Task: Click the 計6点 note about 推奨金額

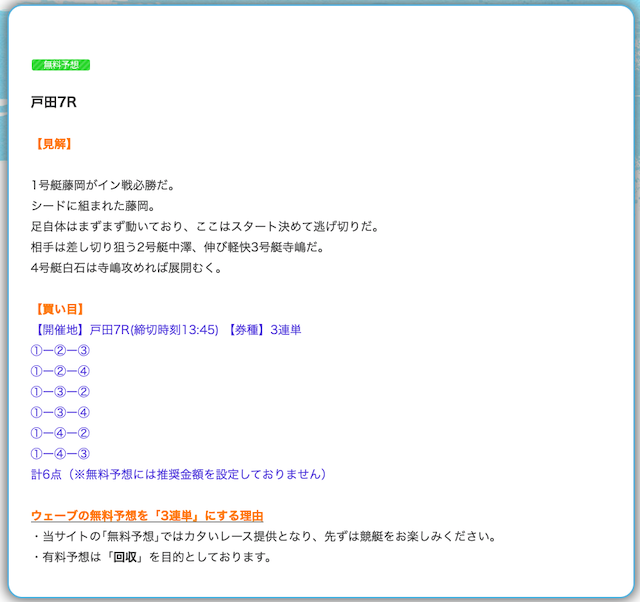Action: (178, 474)
